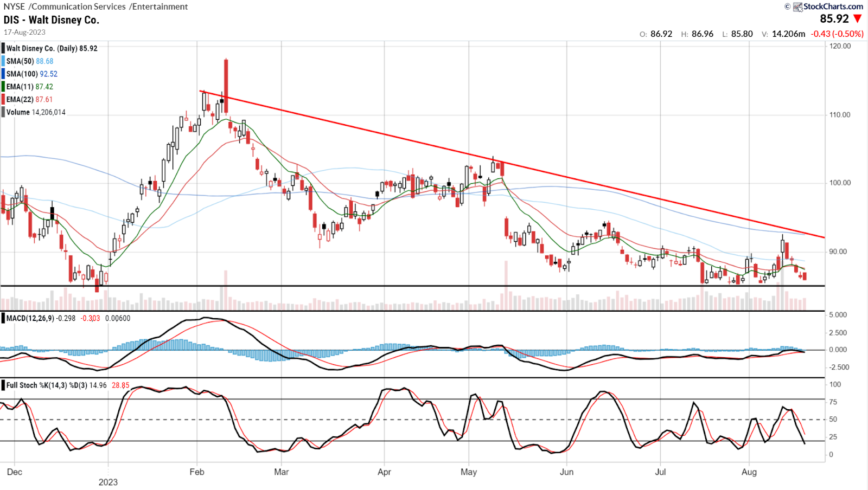Click the SMA(50) 88.68 legend entry
The height and width of the screenshot is (490, 868).
click(30, 61)
